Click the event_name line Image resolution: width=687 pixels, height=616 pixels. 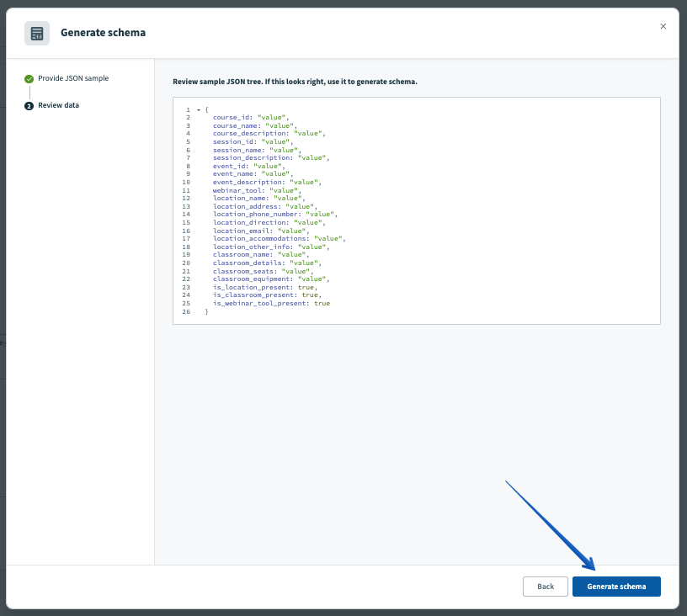(253, 174)
